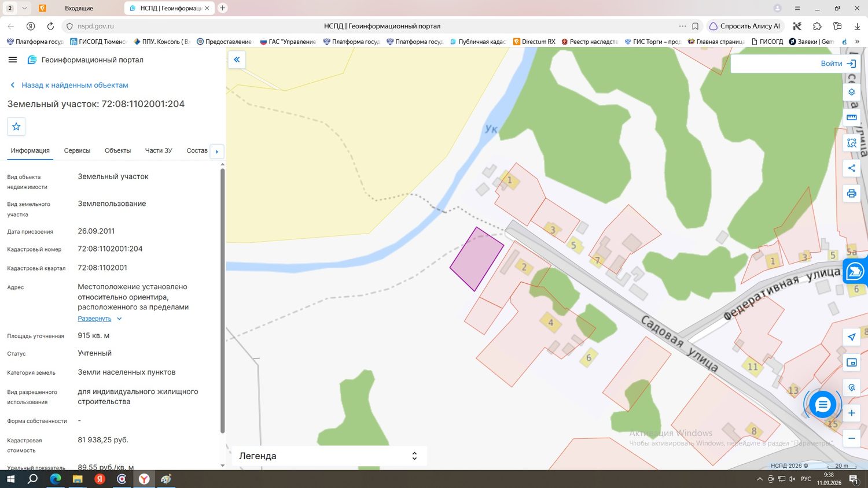868x488 pixels.
Task: Open the browser tab list dropdown
Action: 24,8
